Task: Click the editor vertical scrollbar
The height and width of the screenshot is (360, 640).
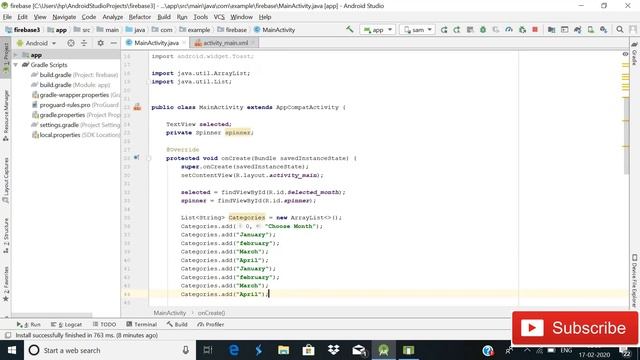Action: pos(627,137)
